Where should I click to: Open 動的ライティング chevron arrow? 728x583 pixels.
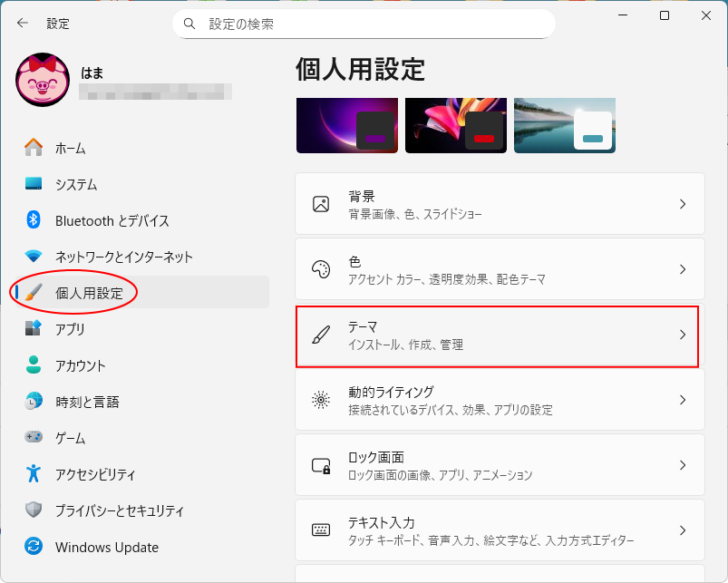click(x=682, y=400)
